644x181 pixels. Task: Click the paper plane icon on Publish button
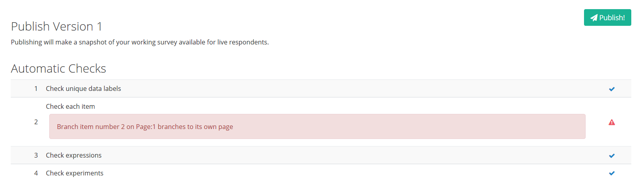(594, 18)
